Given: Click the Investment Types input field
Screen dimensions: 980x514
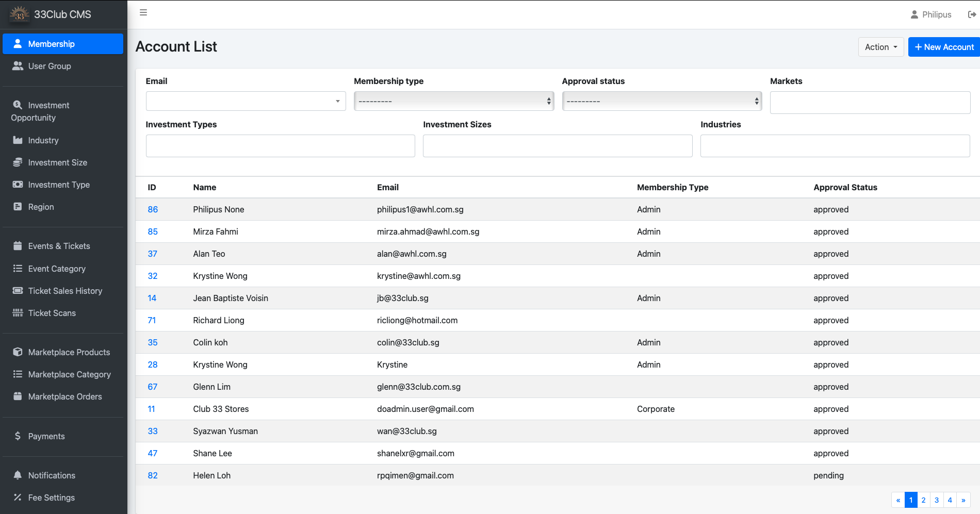Looking at the screenshot, I should (x=280, y=146).
